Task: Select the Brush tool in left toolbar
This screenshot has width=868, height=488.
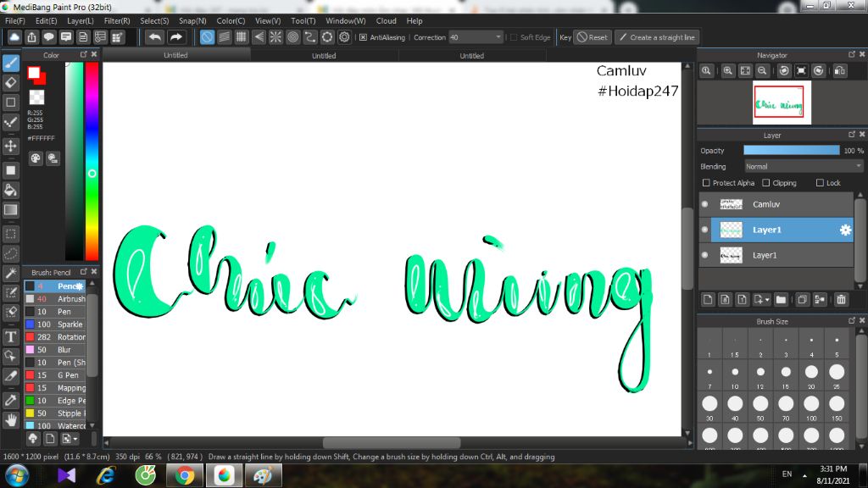Action: click(10, 63)
